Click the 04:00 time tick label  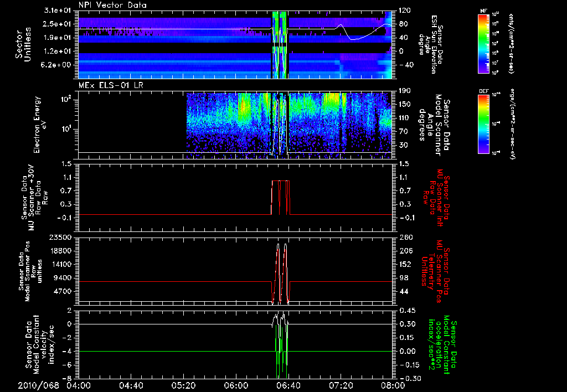pyautogui.click(x=79, y=385)
